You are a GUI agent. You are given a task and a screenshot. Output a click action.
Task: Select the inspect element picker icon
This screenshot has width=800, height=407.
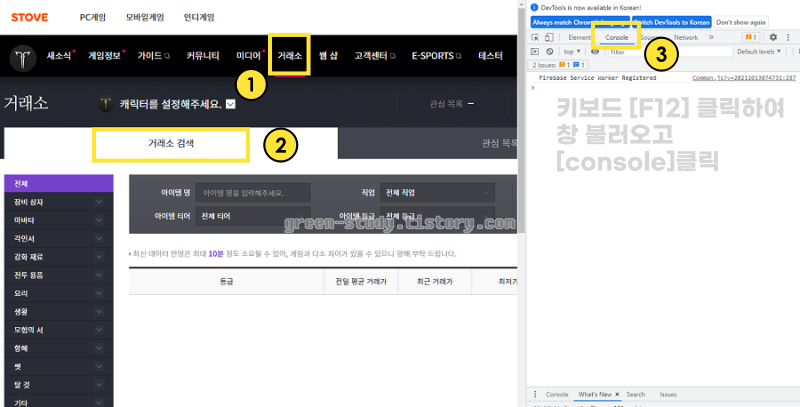tap(535, 38)
